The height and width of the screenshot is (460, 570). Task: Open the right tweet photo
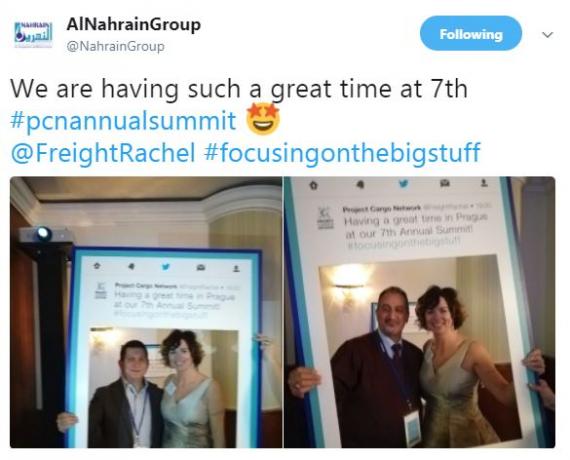420,312
